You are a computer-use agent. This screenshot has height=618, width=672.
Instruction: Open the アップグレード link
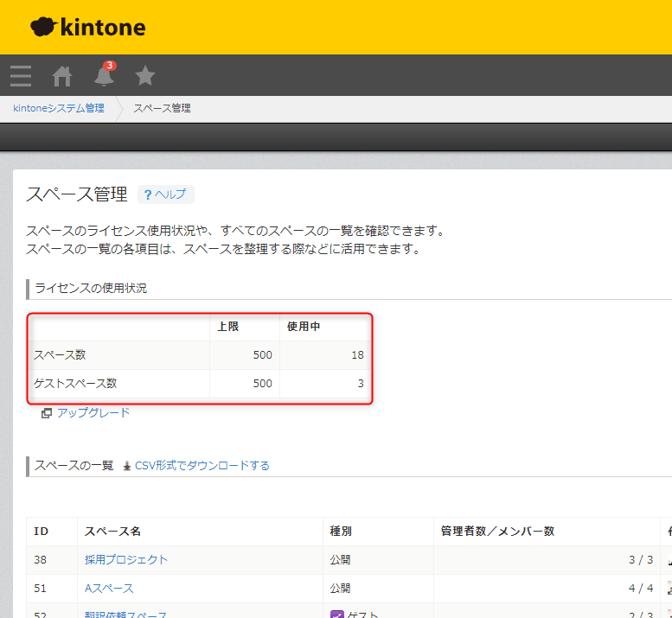pyautogui.click(x=93, y=413)
